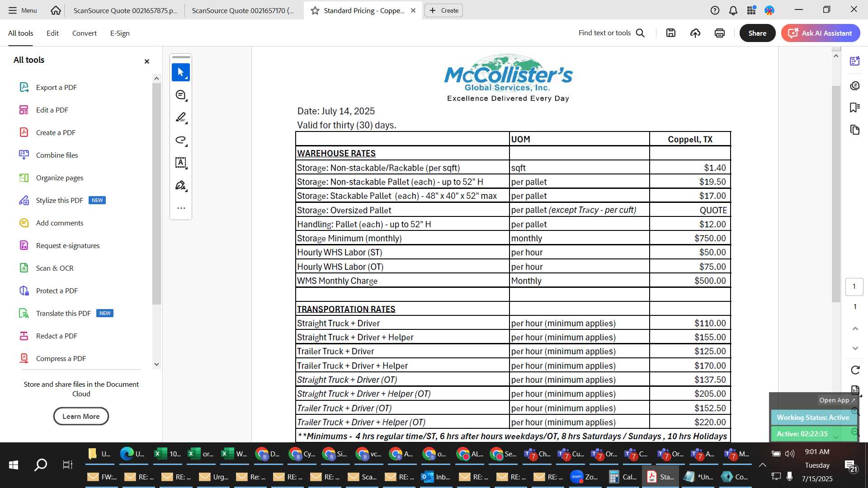Click Ask AI Assistant button
This screenshot has width=868, height=488.
820,33
